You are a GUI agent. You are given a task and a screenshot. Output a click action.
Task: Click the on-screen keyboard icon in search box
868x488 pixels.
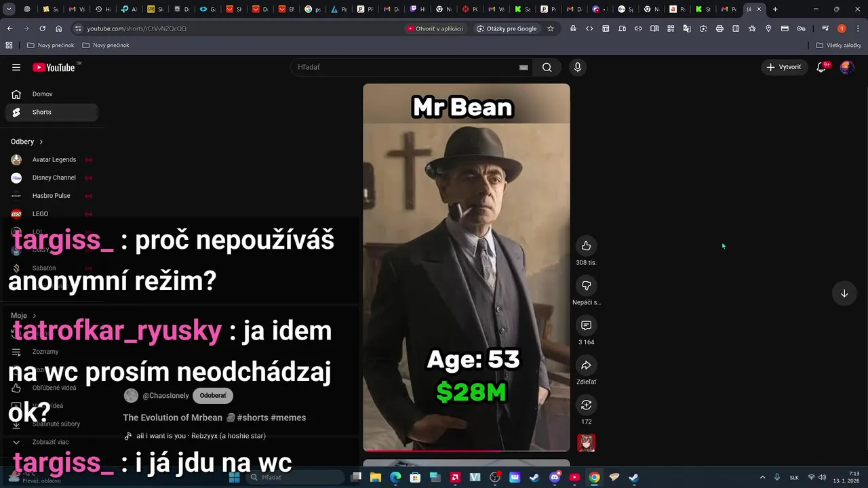click(524, 67)
